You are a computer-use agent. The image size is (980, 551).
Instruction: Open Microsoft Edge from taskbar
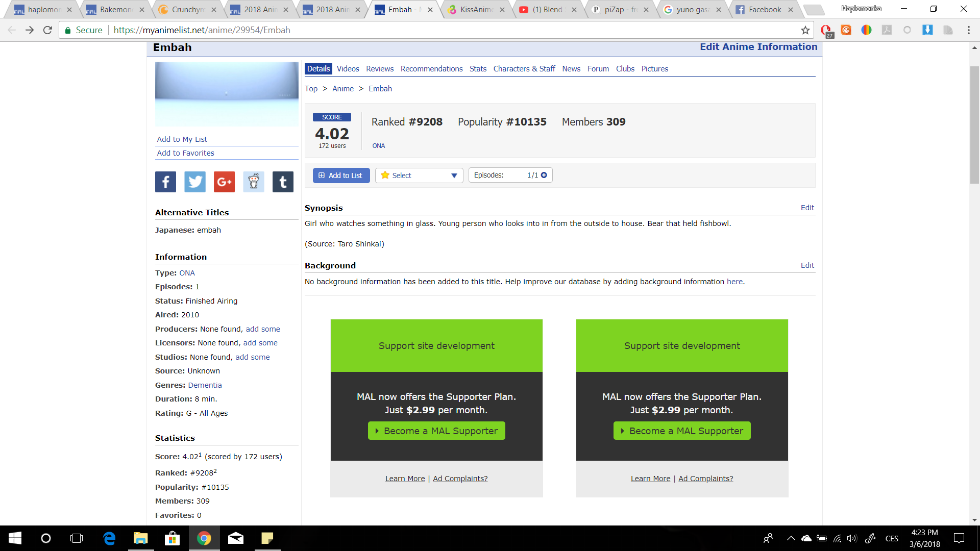click(109, 538)
